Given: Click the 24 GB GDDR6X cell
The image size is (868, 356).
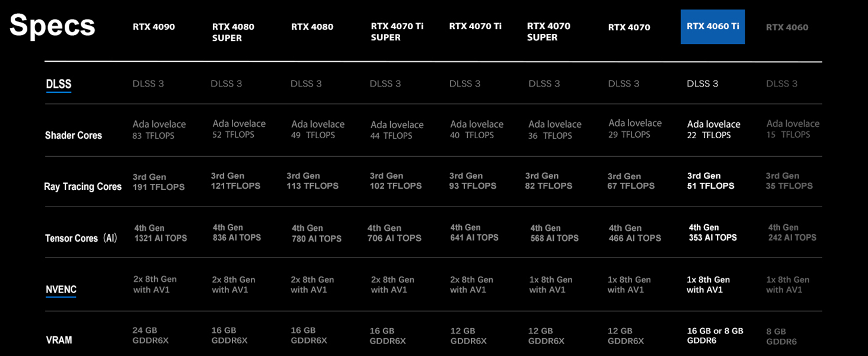Looking at the screenshot, I should click(151, 335).
